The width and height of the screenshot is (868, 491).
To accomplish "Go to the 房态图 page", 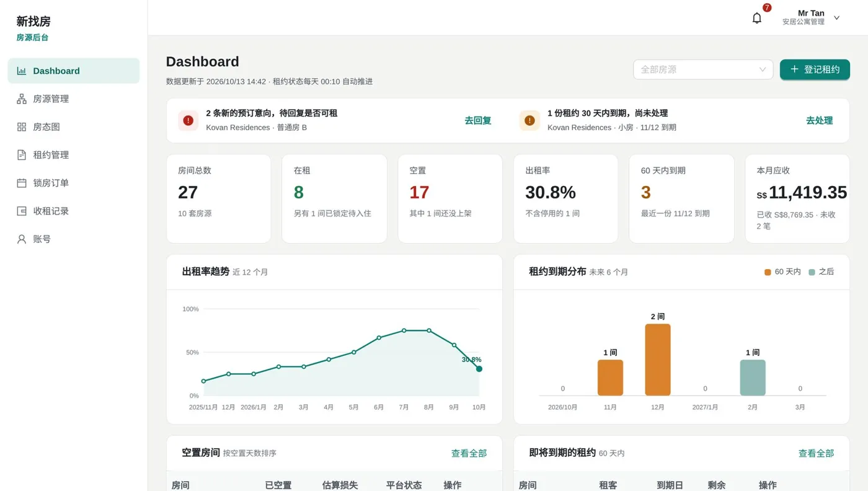I will click(x=74, y=126).
